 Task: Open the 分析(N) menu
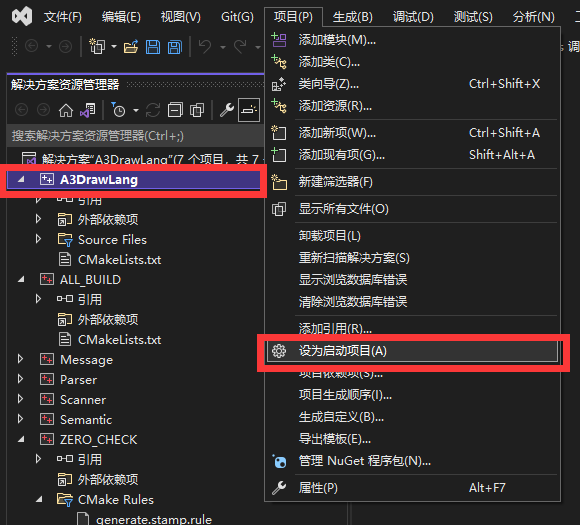(533, 17)
